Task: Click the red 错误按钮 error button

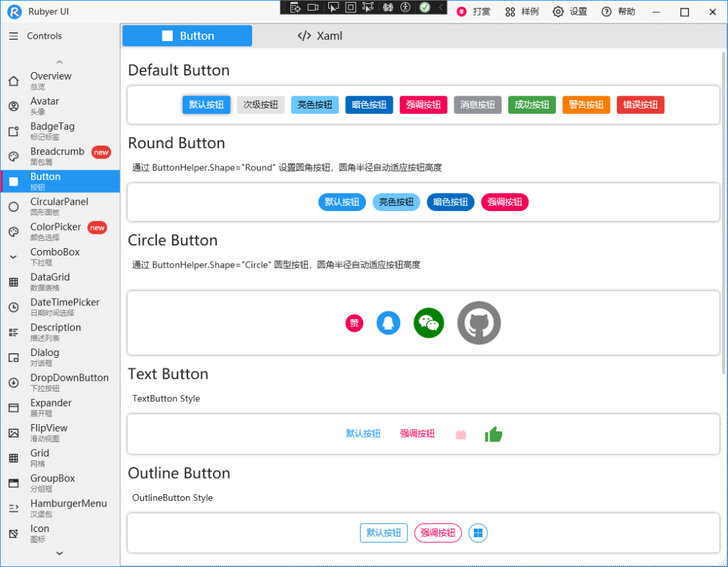Action: [640, 105]
